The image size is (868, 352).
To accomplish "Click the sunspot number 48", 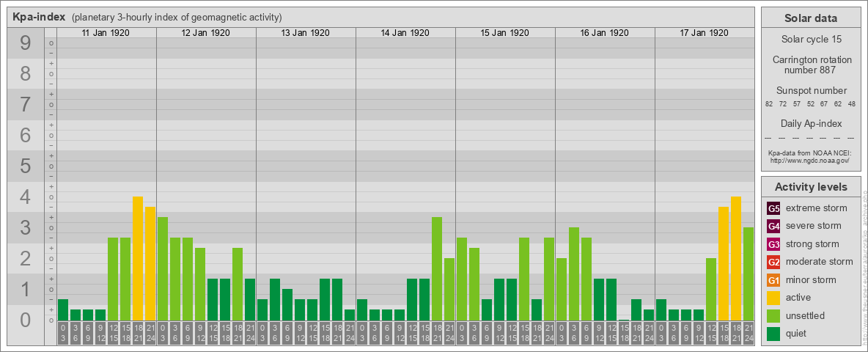I will point(852,104).
